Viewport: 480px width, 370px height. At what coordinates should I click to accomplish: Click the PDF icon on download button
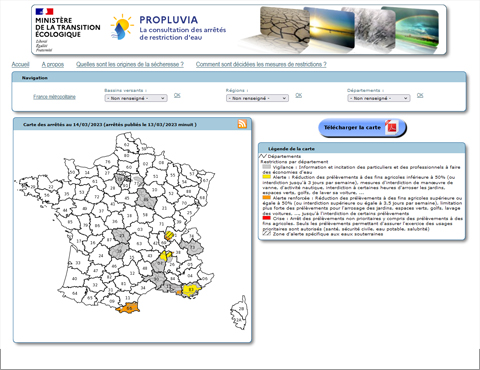(x=391, y=127)
